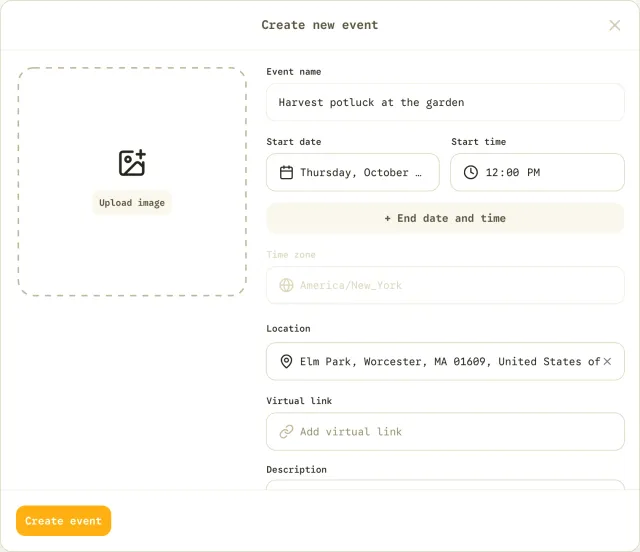This screenshot has width=640, height=552.
Task: Close the Create new event dialog
Action: [614, 25]
